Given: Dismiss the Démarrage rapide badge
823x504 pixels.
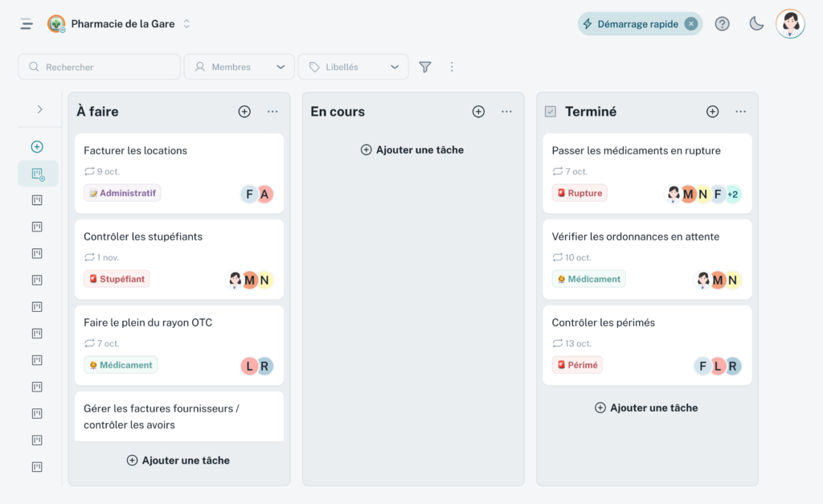Looking at the screenshot, I should point(690,24).
